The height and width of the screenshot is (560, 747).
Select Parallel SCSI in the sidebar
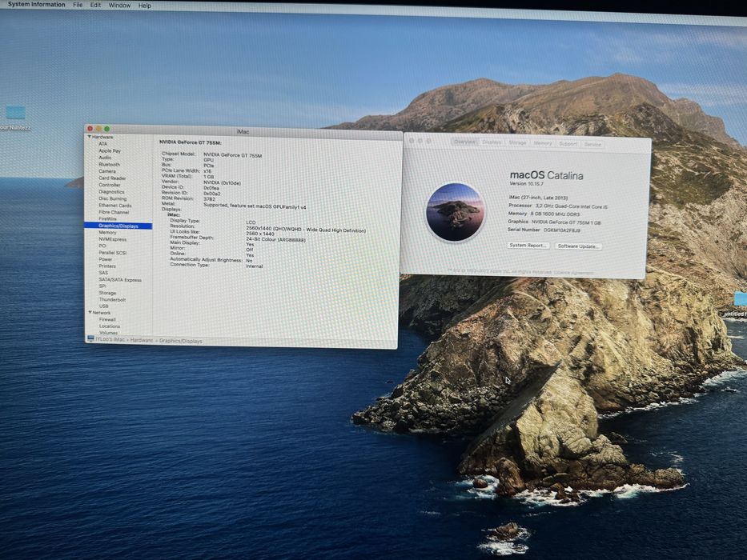point(112,253)
